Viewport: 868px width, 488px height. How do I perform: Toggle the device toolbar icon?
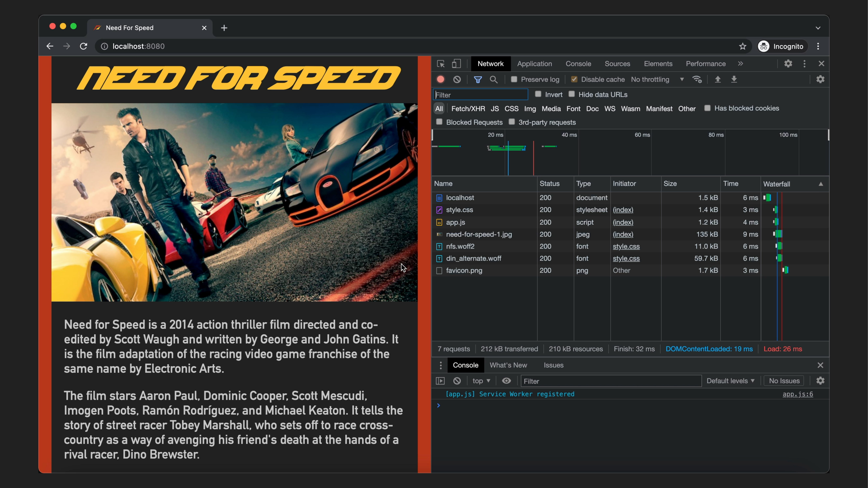(x=456, y=64)
